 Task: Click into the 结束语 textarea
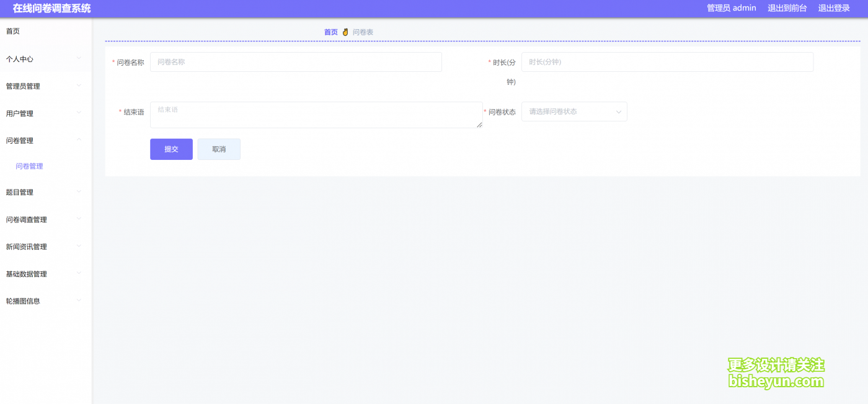pos(316,115)
